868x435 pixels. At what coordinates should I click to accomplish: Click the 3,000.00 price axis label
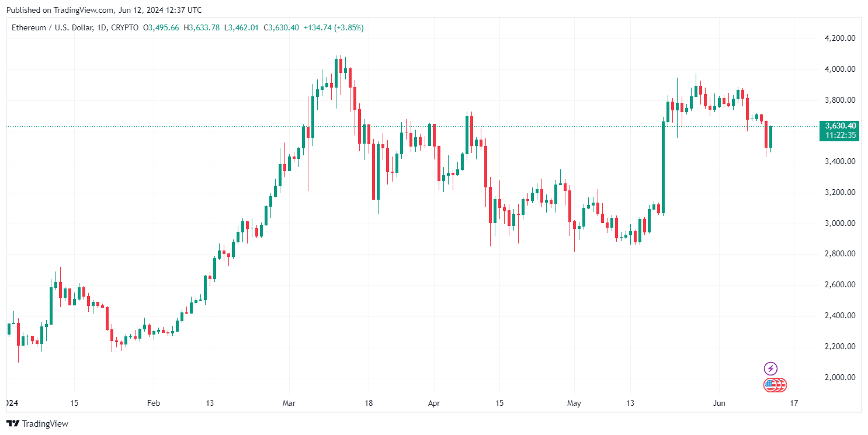tap(840, 223)
